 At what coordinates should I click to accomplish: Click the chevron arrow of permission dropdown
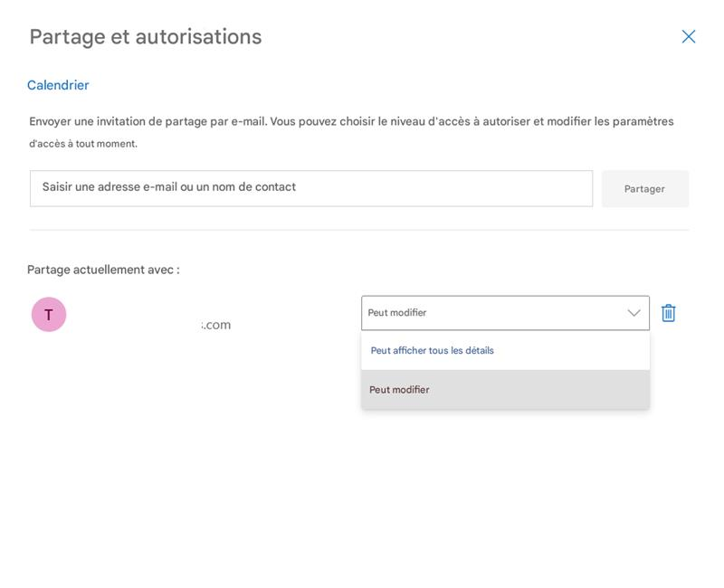click(x=634, y=313)
